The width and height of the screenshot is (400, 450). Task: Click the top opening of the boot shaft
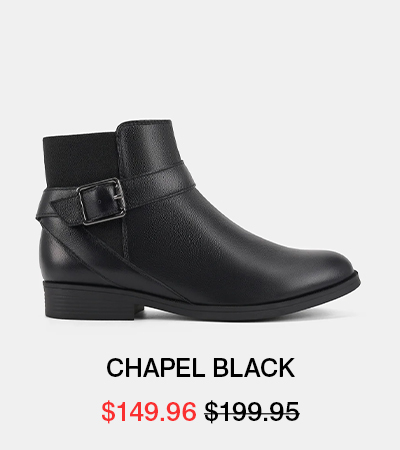108,128
